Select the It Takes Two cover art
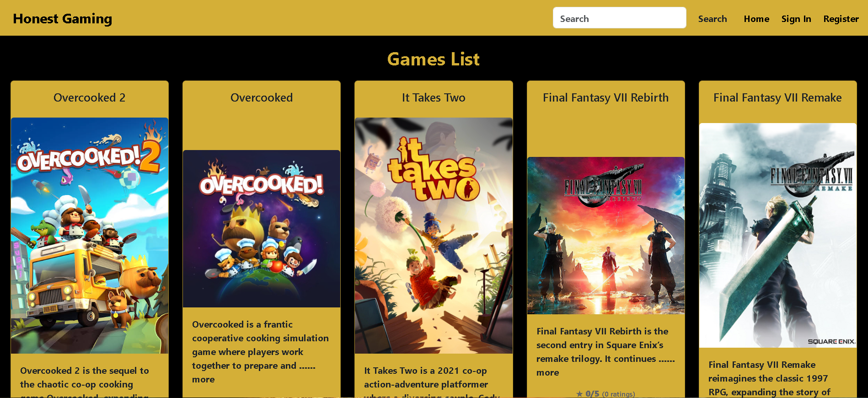Screen dimensions: 868x398 pyautogui.click(x=434, y=236)
